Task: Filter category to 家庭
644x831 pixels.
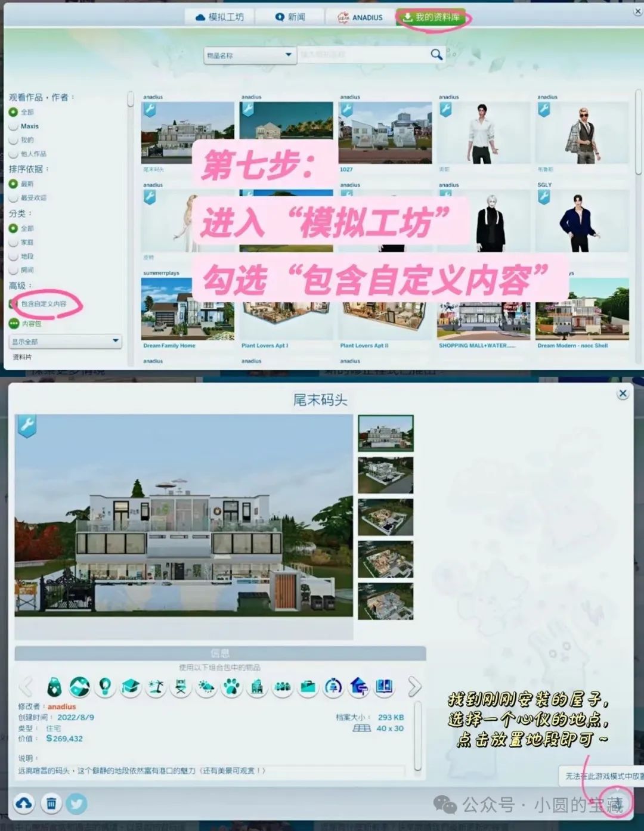Action: tap(13, 243)
